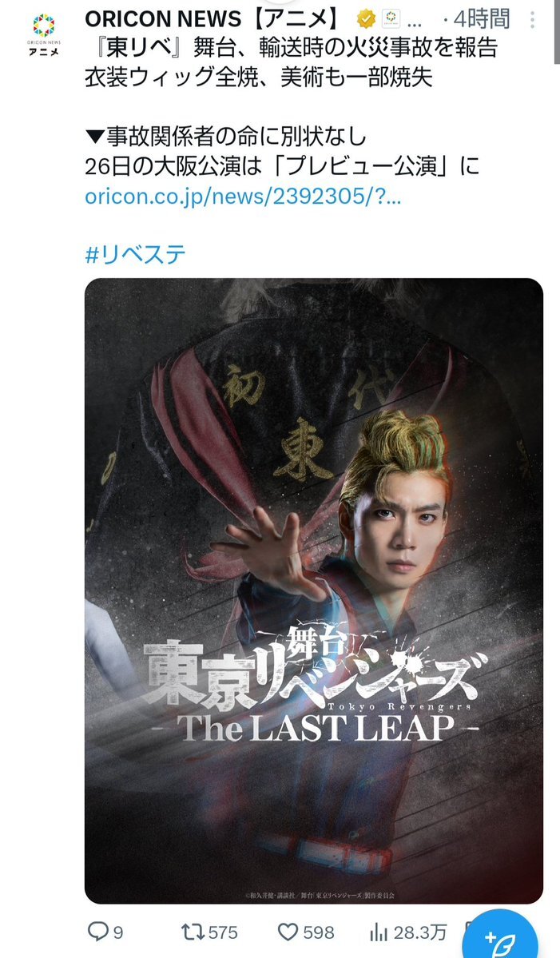Tap the gold verified badge
The height and width of the screenshot is (958, 560).
pos(366,19)
